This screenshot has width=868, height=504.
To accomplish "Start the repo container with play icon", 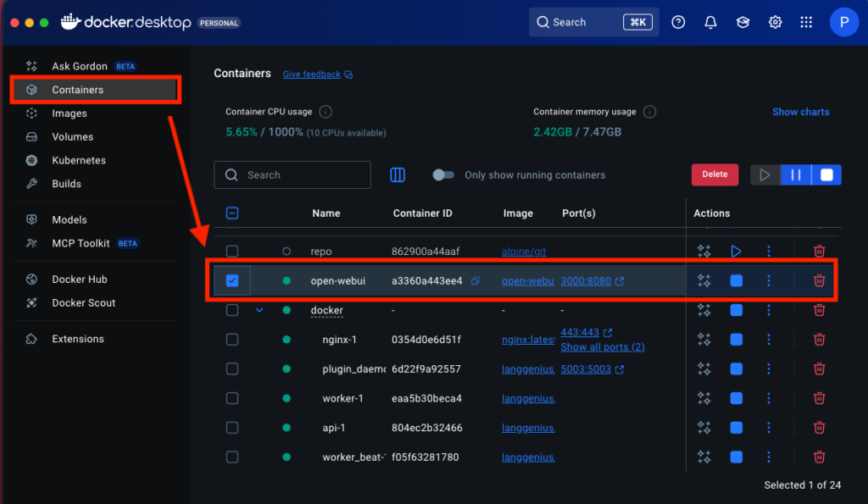I will pyautogui.click(x=736, y=252).
